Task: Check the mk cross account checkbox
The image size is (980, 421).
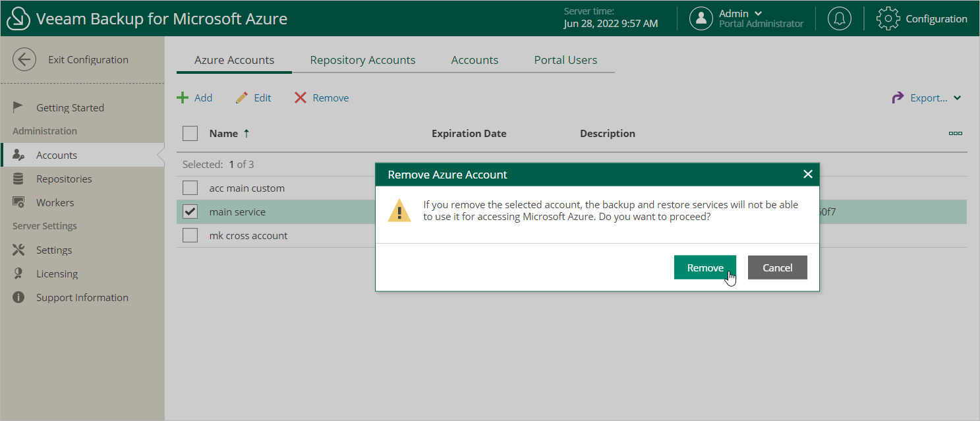Action: 190,235
